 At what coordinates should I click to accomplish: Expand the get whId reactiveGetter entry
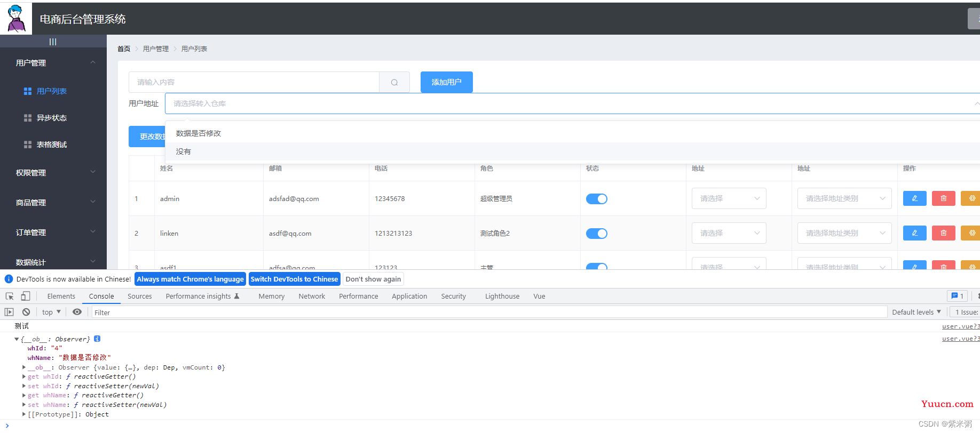click(x=24, y=376)
